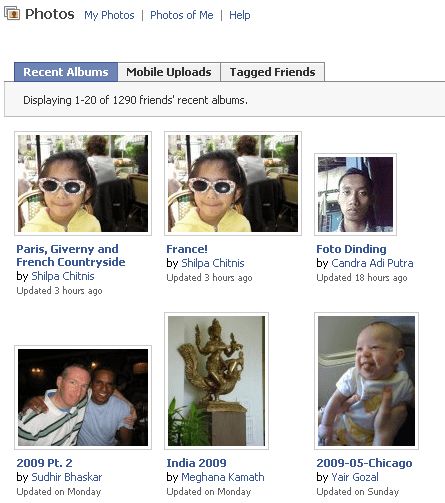
Task: Click 'Updated on Monday' under India 2009
Action: point(209,492)
